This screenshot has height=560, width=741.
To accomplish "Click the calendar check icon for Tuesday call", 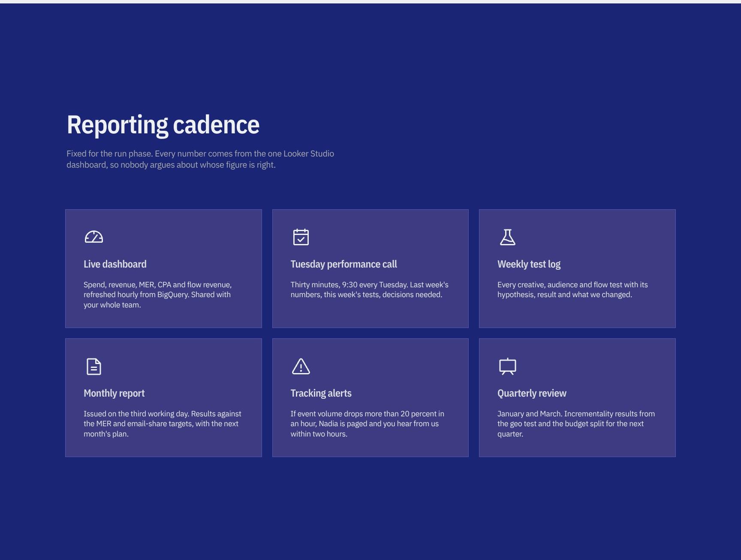I will [x=301, y=237].
